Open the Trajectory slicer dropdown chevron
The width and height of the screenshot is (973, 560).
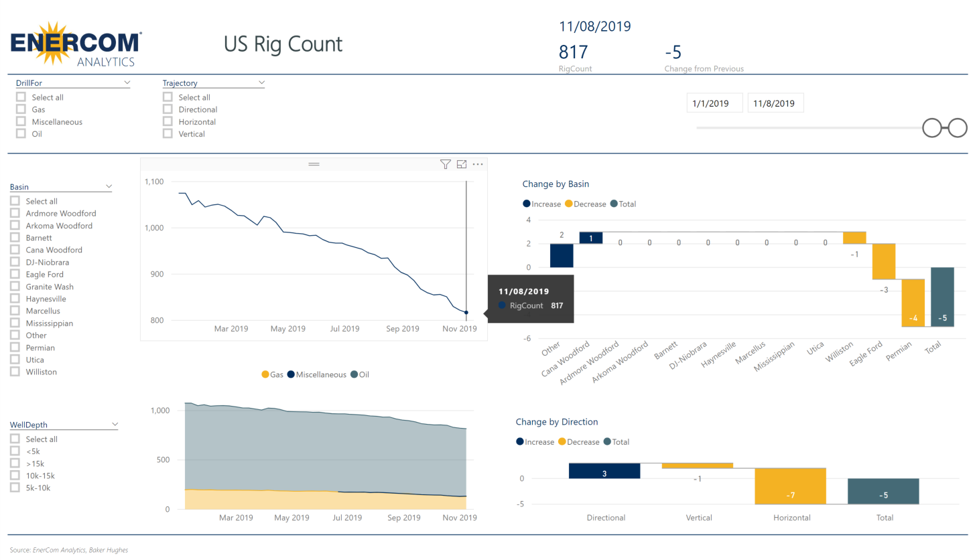coord(262,83)
